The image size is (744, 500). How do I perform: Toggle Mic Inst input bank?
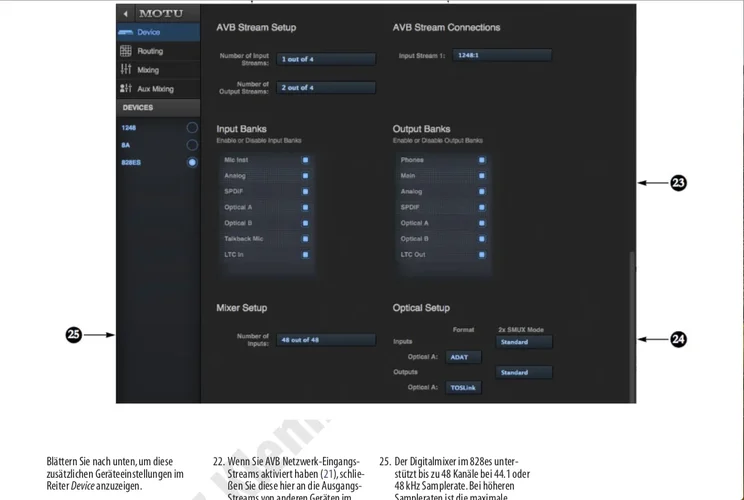point(305,160)
